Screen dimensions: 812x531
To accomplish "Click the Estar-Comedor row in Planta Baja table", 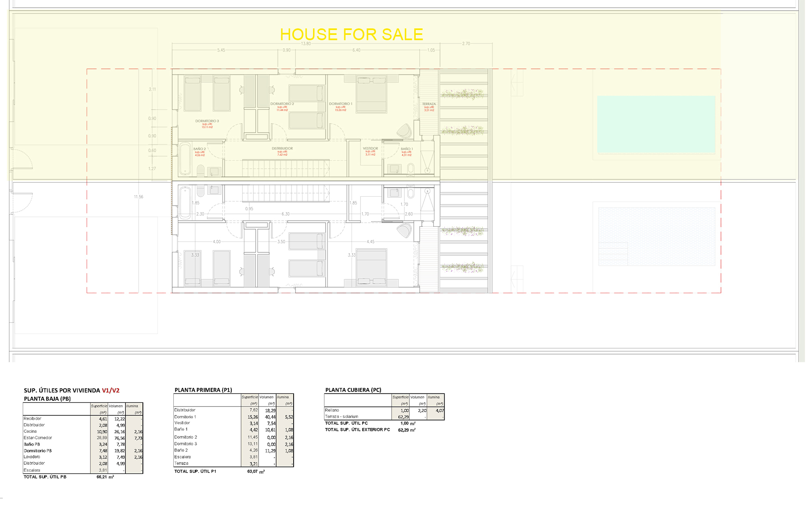I will 38,438.
